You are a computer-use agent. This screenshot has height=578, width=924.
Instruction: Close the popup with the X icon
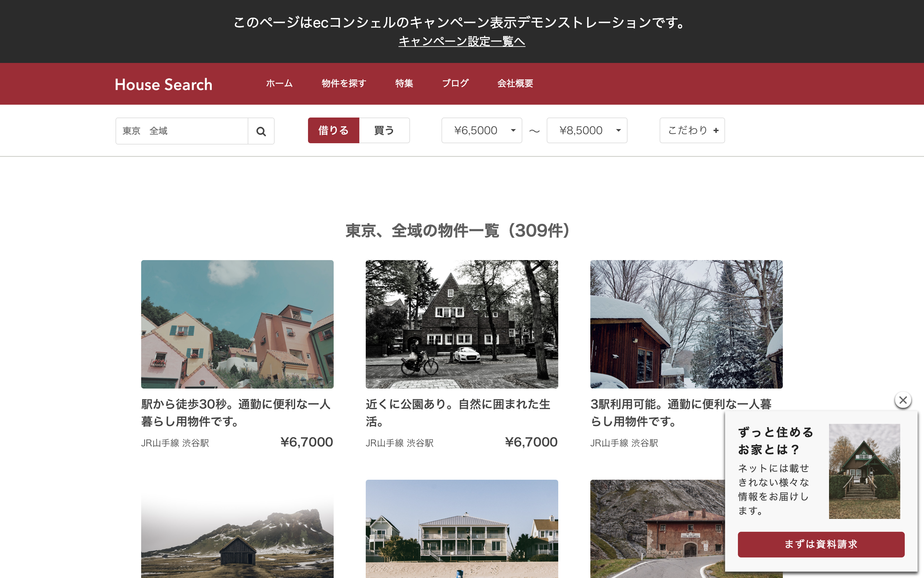point(903,400)
